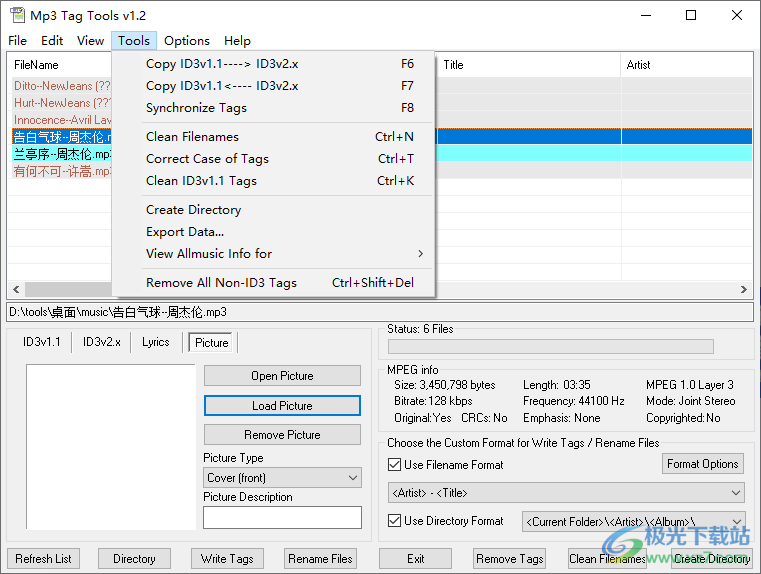Click the Remove Picture button
The width and height of the screenshot is (761, 574).
(282, 435)
